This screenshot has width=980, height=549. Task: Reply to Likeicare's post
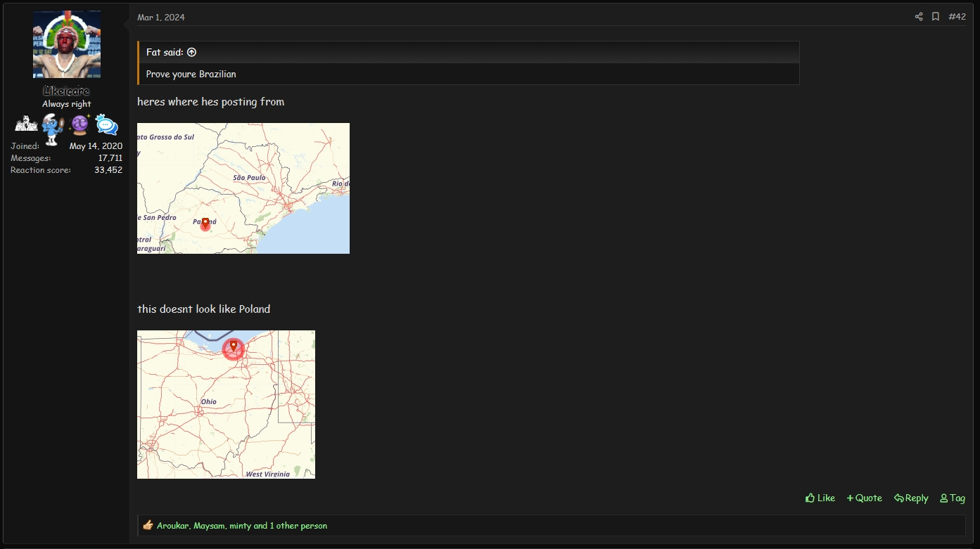(x=911, y=498)
